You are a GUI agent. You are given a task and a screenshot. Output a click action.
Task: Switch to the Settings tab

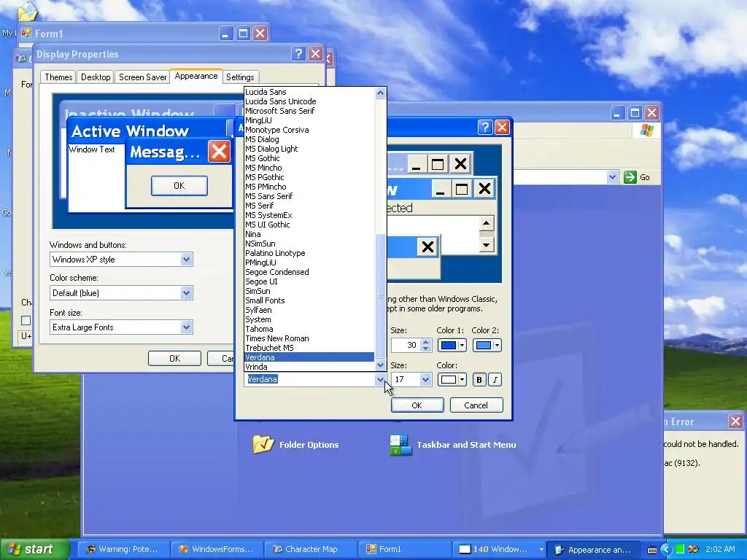(x=240, y=77)
